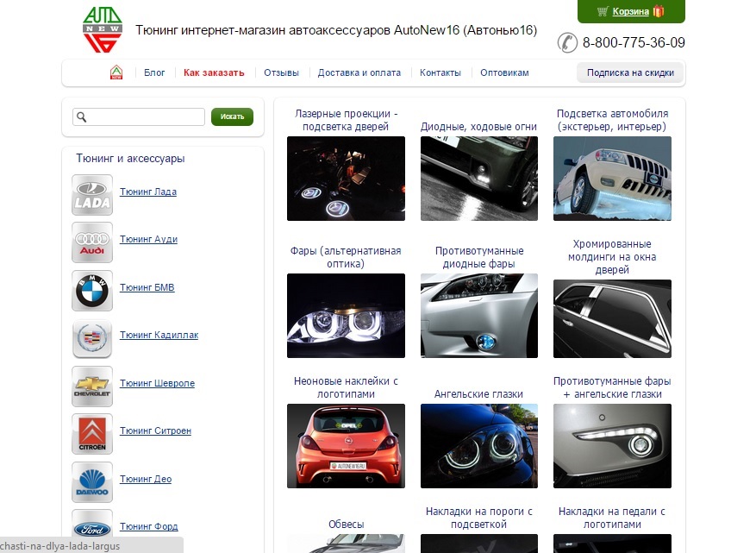
Task: Open Тюнинг БМВ link
Action: tap(147, 287)
